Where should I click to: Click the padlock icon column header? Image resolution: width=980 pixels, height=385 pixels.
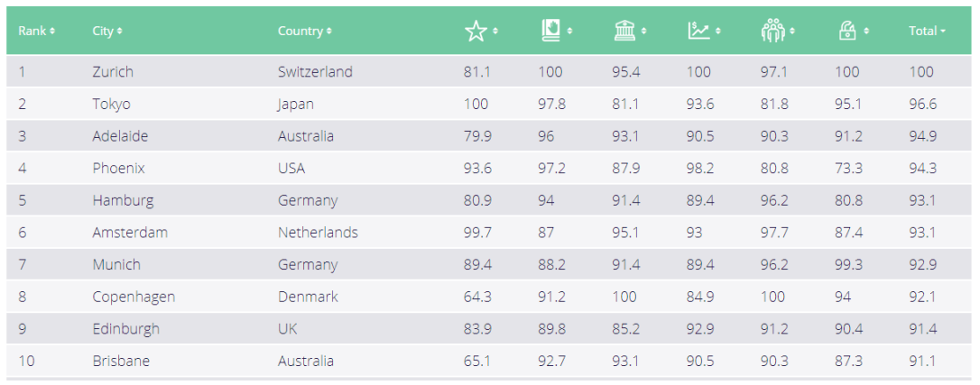point(846,31)
